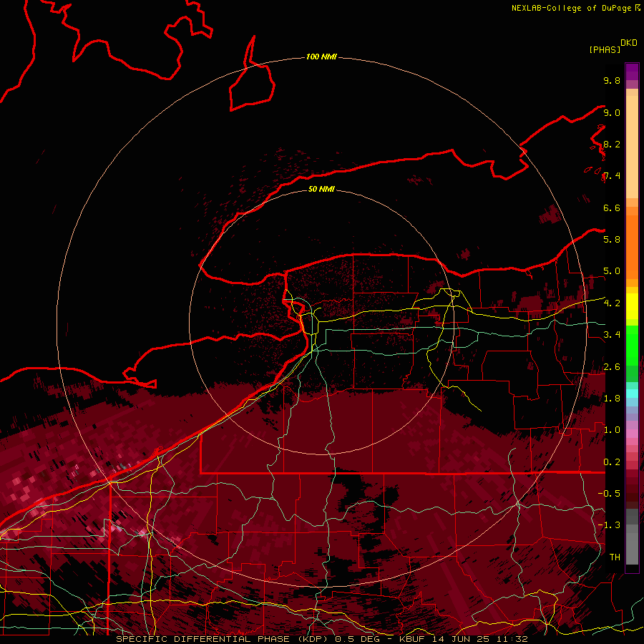Click the 8.2 value on the color scale

tap(612, 144)
